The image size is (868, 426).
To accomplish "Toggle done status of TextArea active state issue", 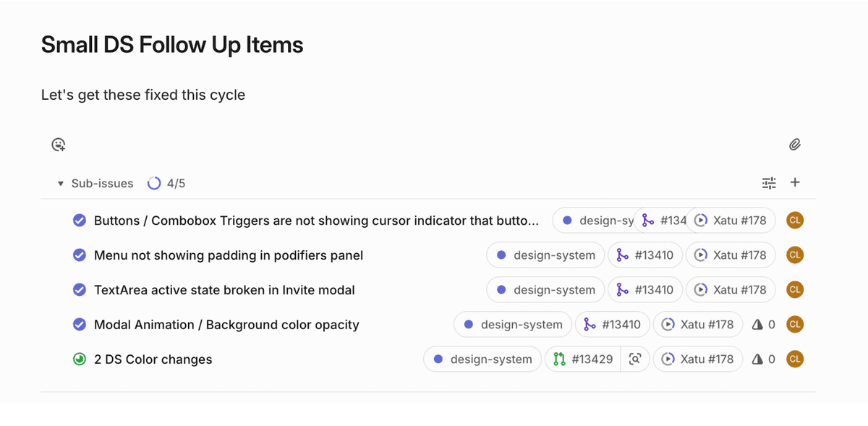I will [x=80, y=290].
